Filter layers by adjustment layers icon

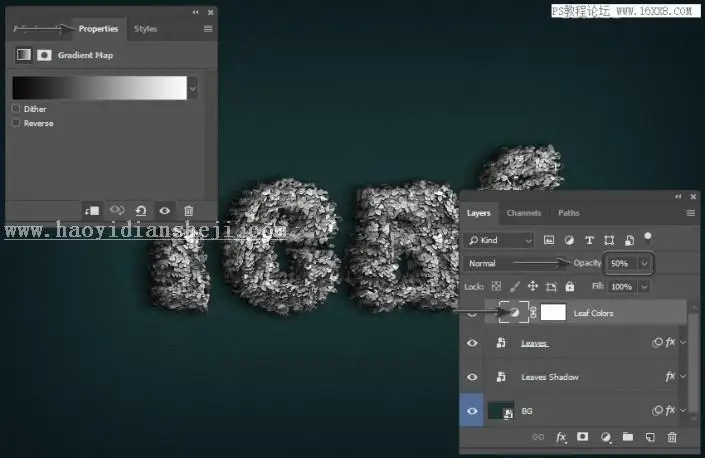click(569, 240)
